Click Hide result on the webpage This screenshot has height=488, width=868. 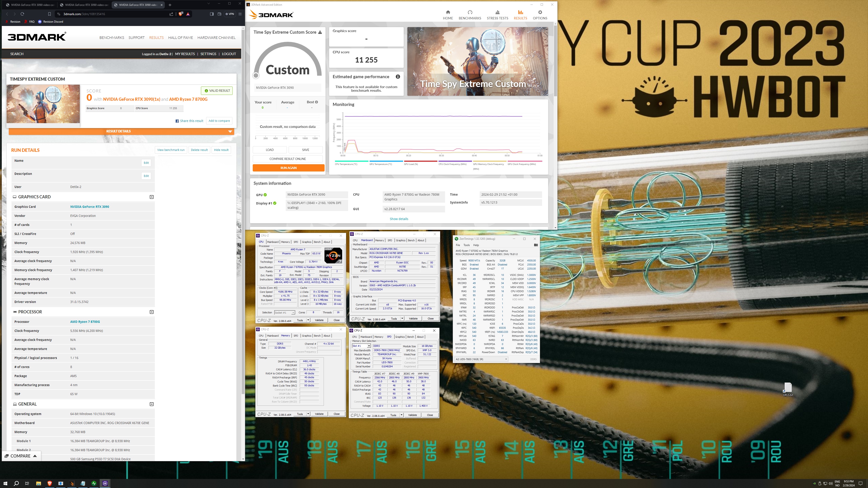point(221,150)
